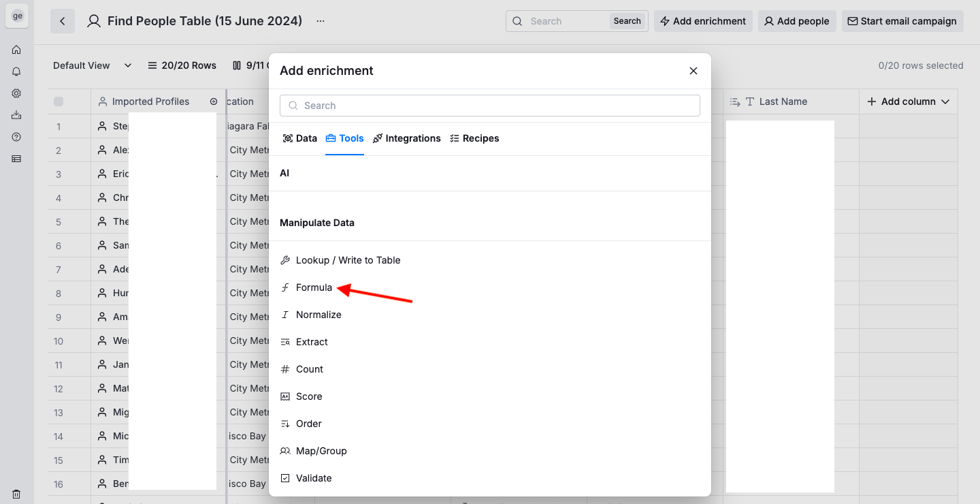Open the Add column dropdown
Viewport: 980px width, 504px height.
coord(908,101)
